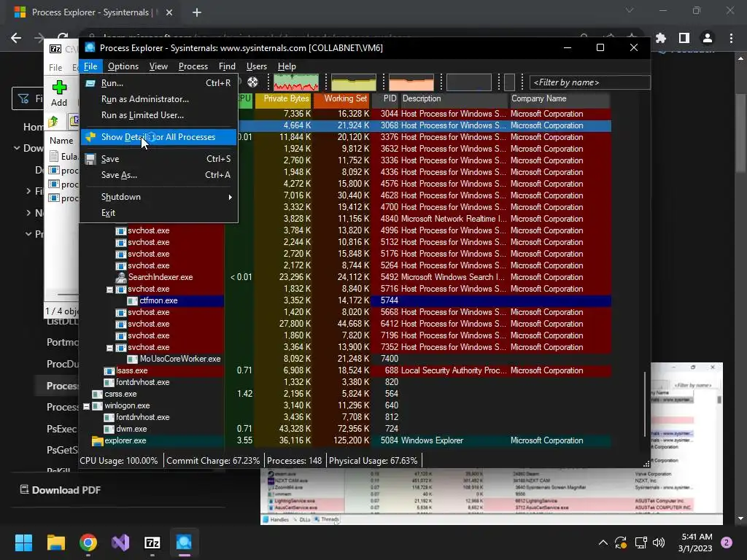
Task: Open the PsExec link in docs sidebar
Action: [x=61, y=429]
